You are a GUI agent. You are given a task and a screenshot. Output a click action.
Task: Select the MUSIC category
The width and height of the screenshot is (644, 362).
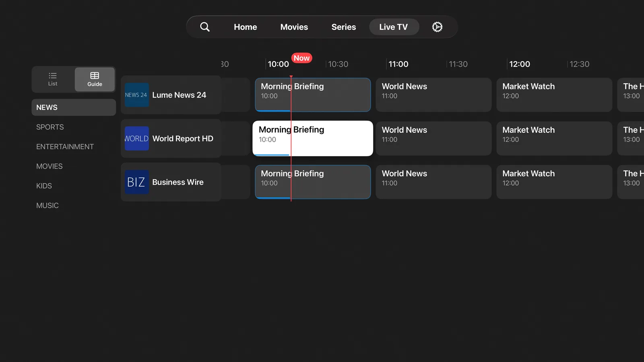point(47,206)
